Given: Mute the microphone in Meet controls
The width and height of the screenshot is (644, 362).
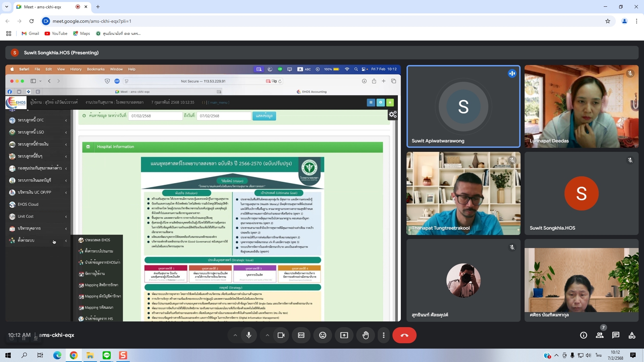Looking at the screenshot, I should 249,335.
